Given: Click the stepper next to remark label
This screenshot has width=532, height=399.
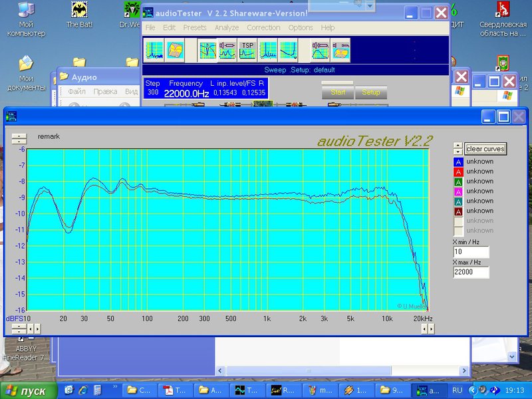Looking at the screenshot, I should click(19, 138).
